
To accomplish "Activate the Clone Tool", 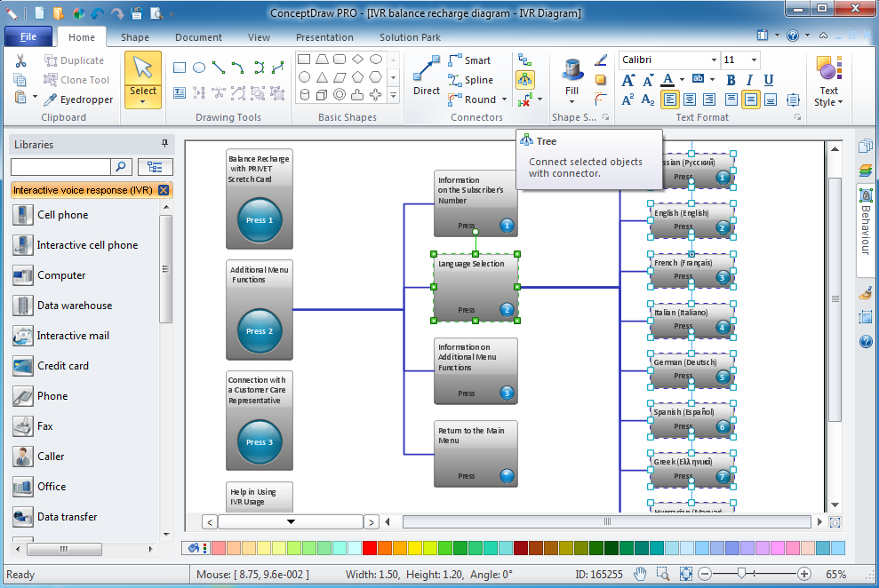I will [x=76, y=80].
